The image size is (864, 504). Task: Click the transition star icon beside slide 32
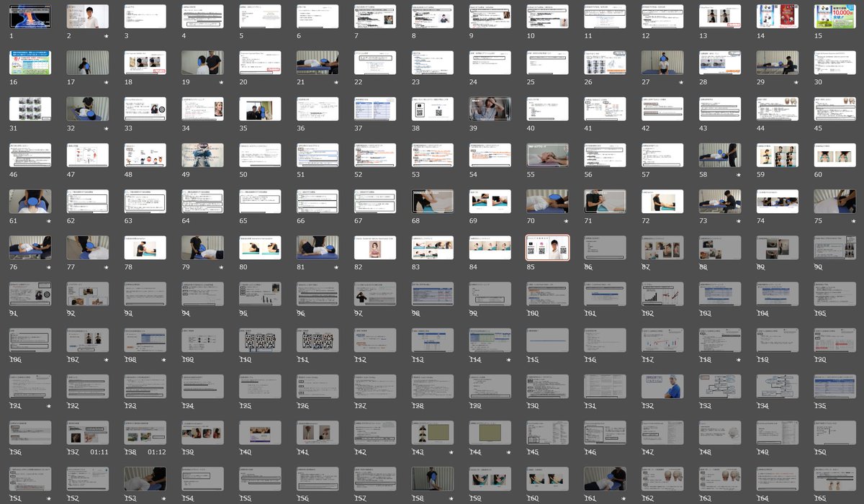pyautogui.click(x=107, y=128)
